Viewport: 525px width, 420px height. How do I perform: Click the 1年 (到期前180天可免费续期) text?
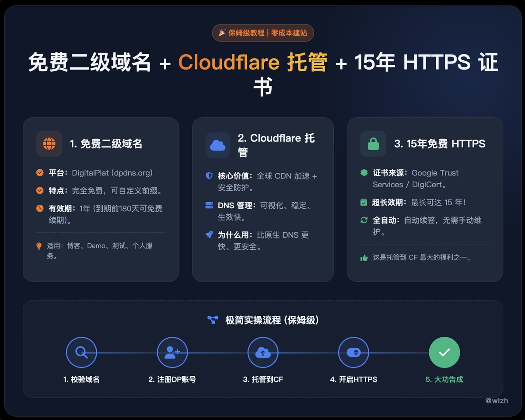coord(105,214)
